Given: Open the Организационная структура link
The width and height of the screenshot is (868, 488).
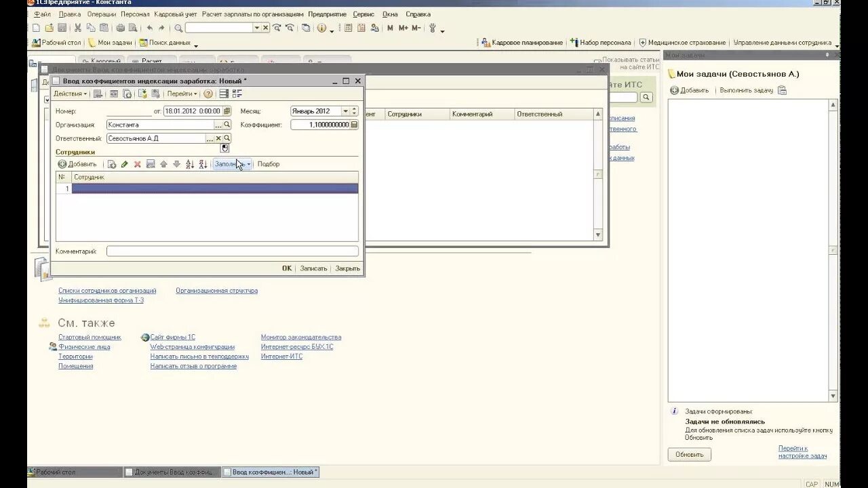Looking at the screenshot, I should [217, 291].
